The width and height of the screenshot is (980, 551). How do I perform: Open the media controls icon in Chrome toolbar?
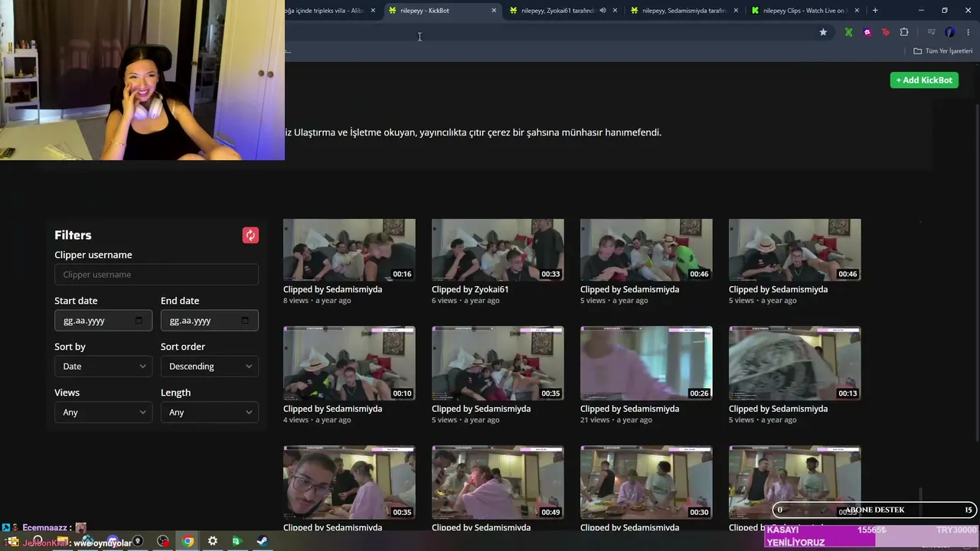pyautogui.click(x=931, y=32)
